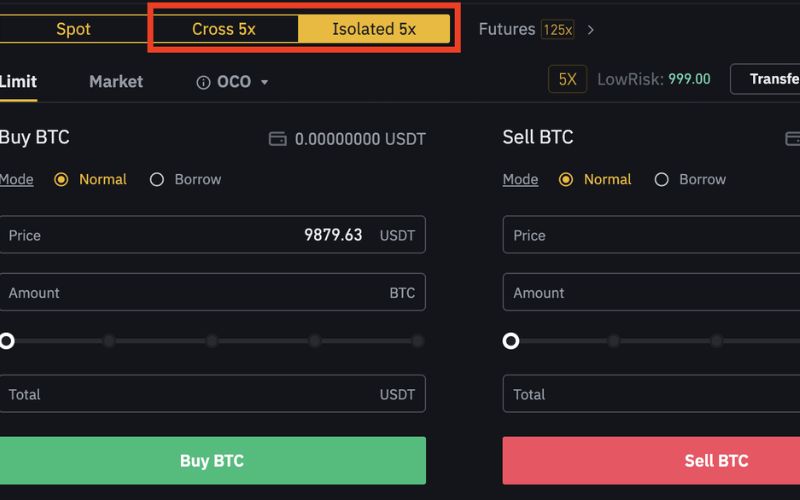Click the chevron arrow after Futures
This screenshot has width=800, height=500.
591,30
